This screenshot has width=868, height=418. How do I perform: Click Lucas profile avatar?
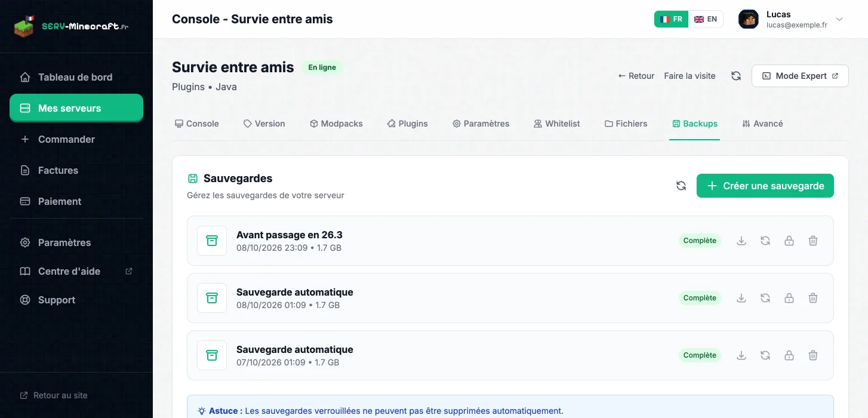click(x=748, y=19)
